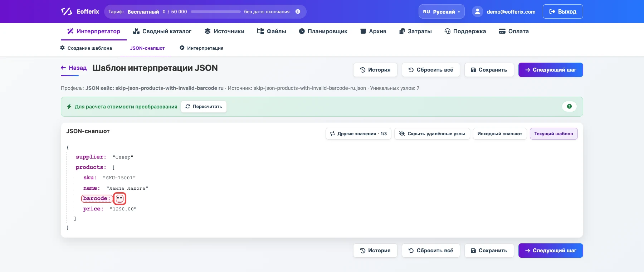The width and height of the screenshot is (644, 272).
Task: Proceed with top Следующий шаг button
Action: (x=551, y=70)
